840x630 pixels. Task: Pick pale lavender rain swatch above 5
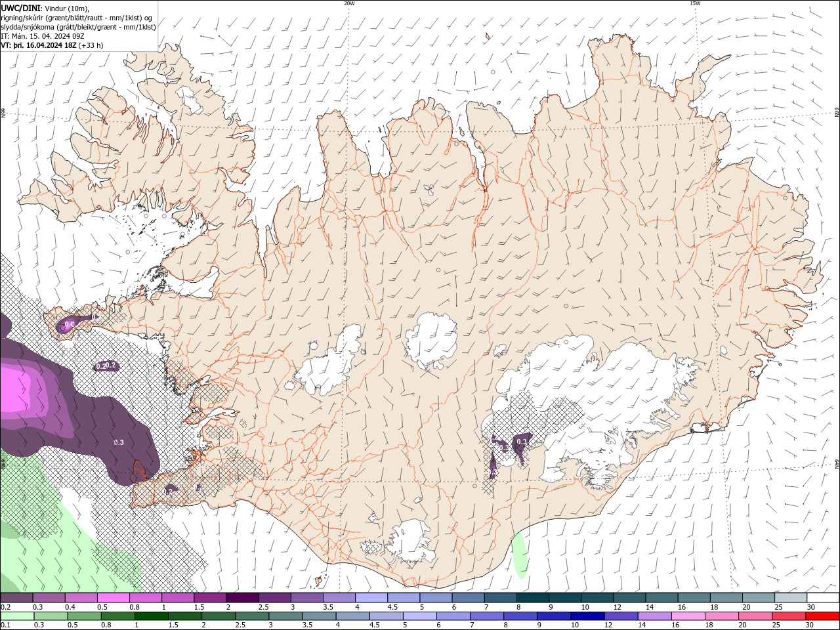(420, 616)
